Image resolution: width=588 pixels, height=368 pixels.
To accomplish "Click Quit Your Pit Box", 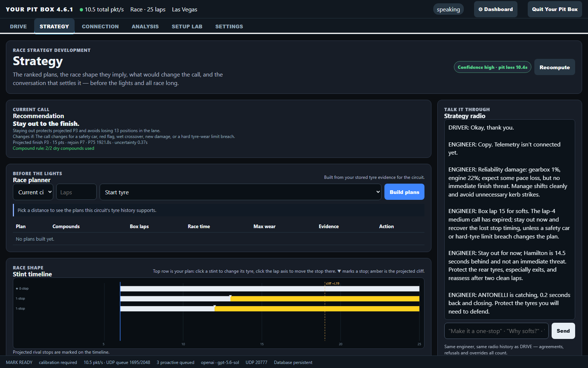I will click(555, 9).
